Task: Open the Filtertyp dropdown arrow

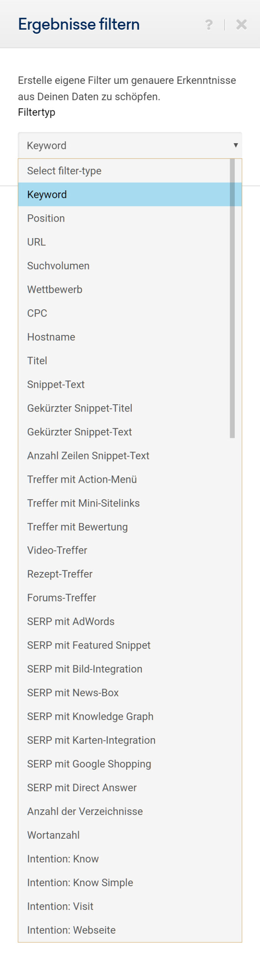Action: click(235, 145)
